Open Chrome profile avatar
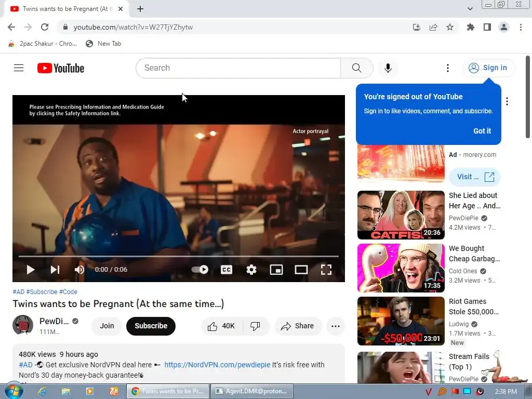The height and width of the screenshot is (399, 532). [504, 27]
